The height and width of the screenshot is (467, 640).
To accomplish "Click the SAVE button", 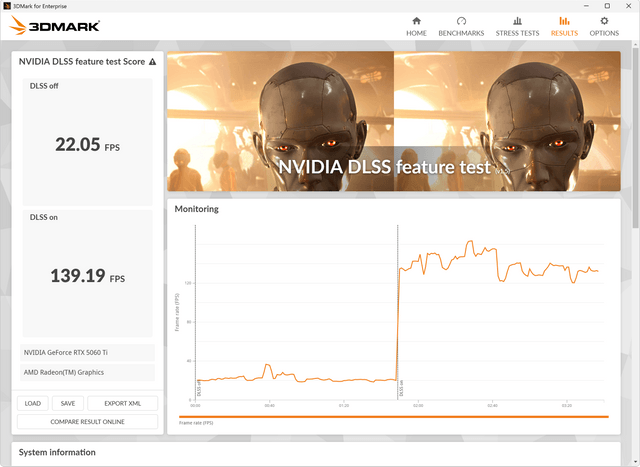I will tap(68, 403).
